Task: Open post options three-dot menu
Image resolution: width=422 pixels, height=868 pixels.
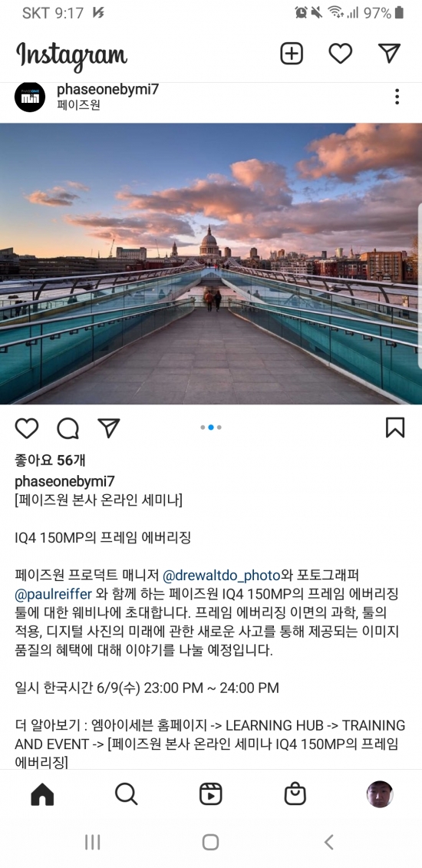Action: point(397,97)
